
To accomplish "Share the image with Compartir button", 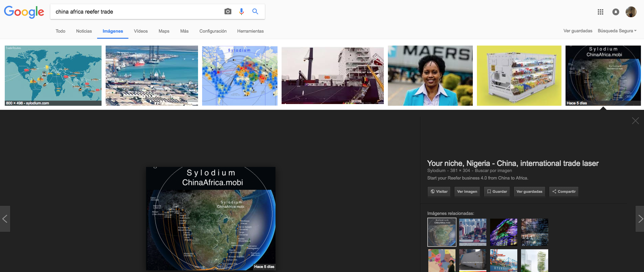I will coord(564,191).
